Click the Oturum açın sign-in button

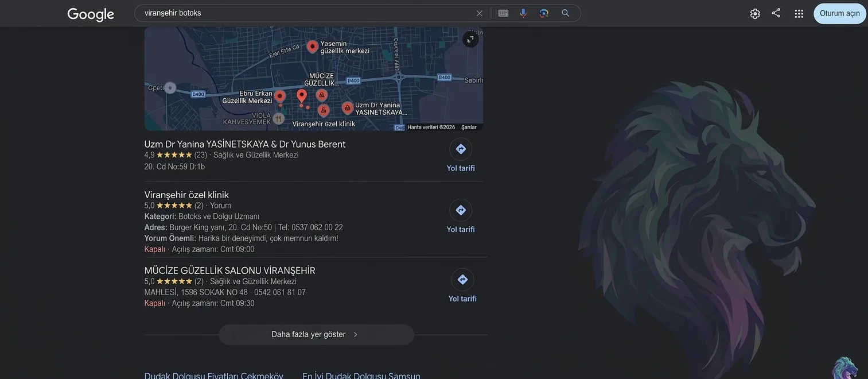click(840, 14)
